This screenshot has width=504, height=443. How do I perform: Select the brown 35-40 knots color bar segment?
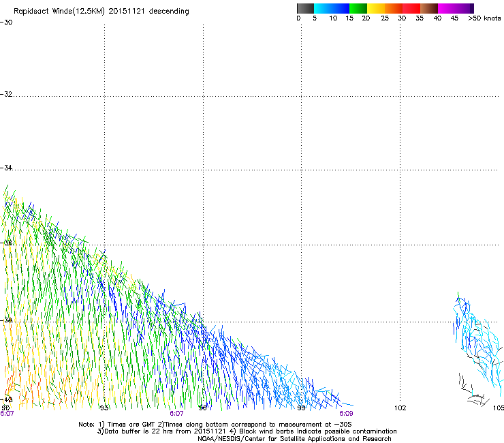pos(429,8)
